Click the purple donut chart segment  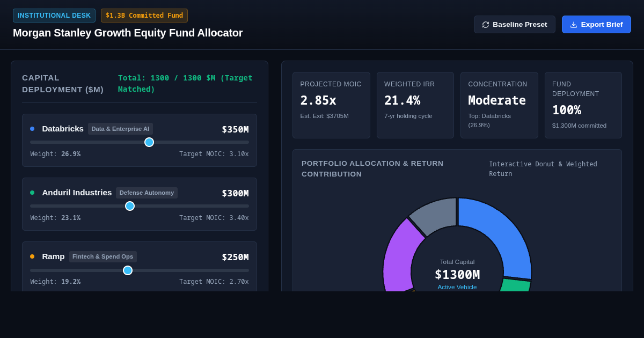(400, 258)
